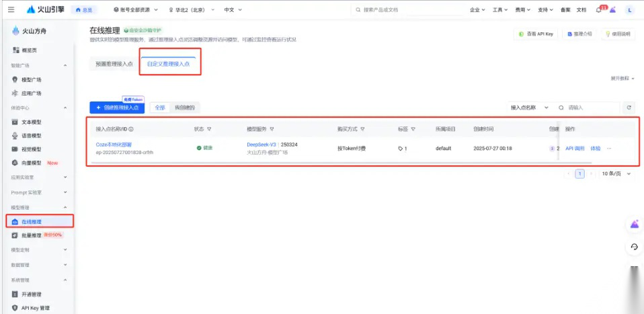
Task: Click the 文档 link in header
Action: [581, 10]
